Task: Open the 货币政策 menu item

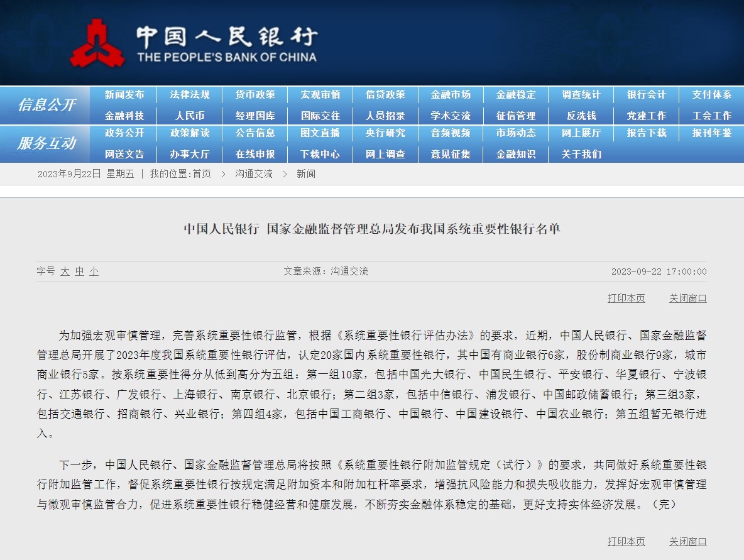Action: pyautogui.click(x=255, y=95)
